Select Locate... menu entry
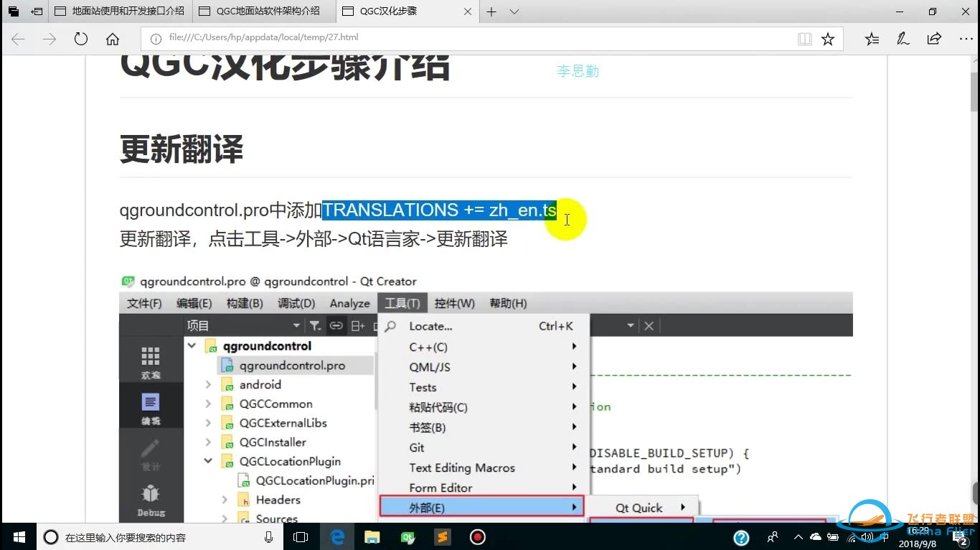Image resolution: width=980 pixels, height=550 pixels. 484,326
